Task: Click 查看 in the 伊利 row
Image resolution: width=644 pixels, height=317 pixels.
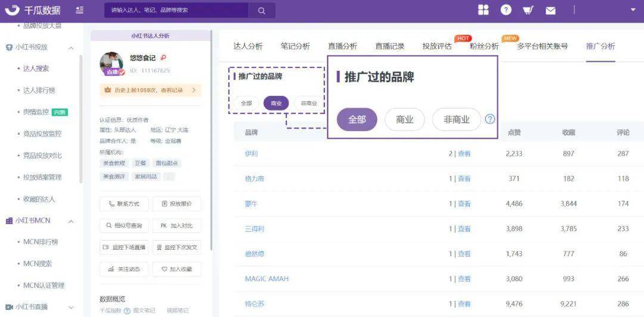Action: tap(465, 154)
